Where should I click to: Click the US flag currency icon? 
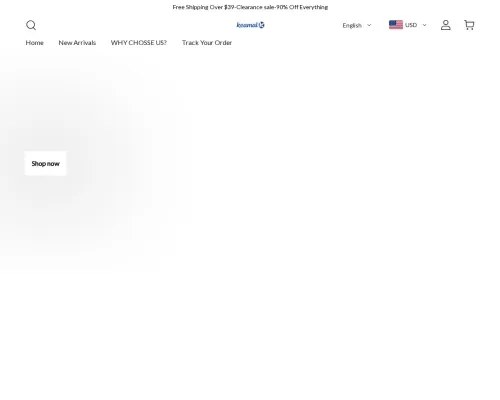click(x=396, y=25)
